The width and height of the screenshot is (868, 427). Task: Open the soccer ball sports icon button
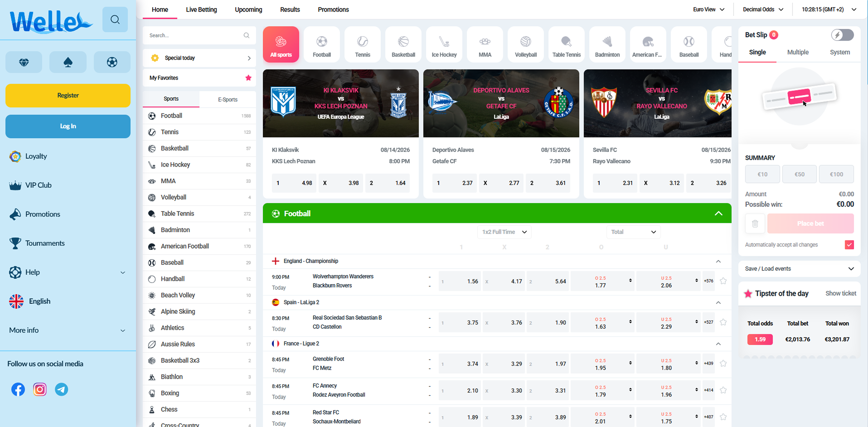coord(112,62)
